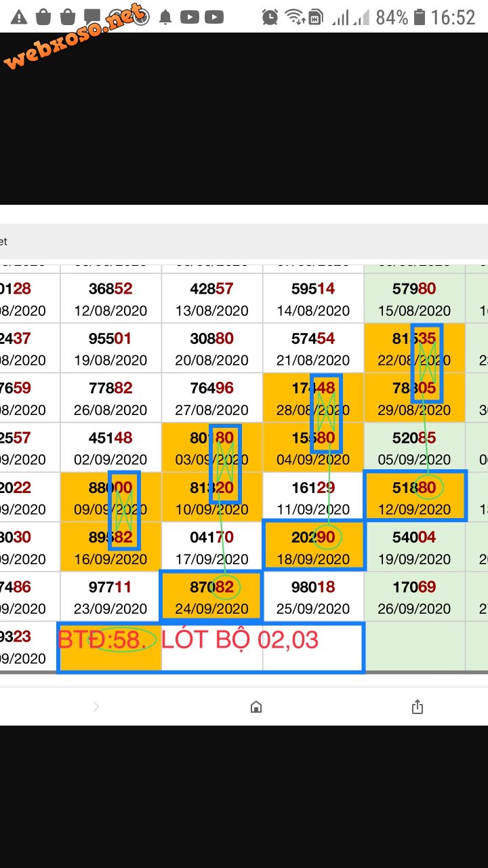
Task: Select result number 04170
Action: pos(211,538)
